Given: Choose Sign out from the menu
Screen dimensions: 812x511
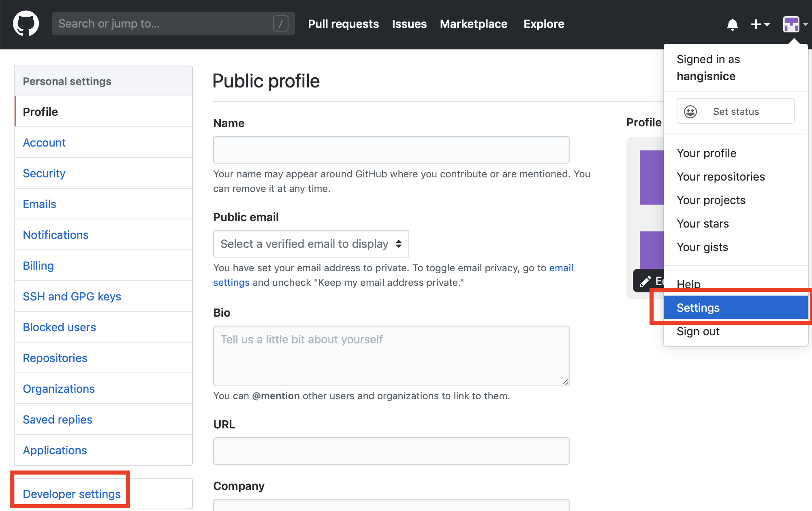Looking at the screenshot, I should pyautogui.click(x=698, y=331).
